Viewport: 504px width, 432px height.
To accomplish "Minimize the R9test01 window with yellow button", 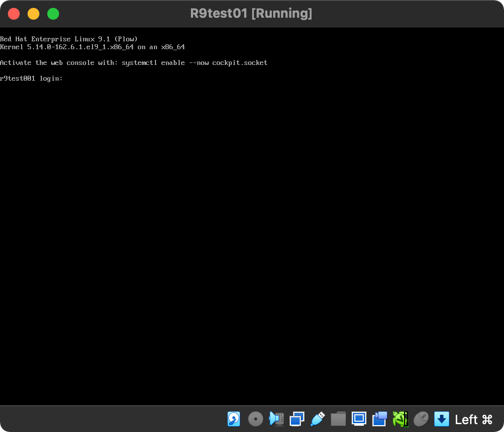I will point(33,14).
